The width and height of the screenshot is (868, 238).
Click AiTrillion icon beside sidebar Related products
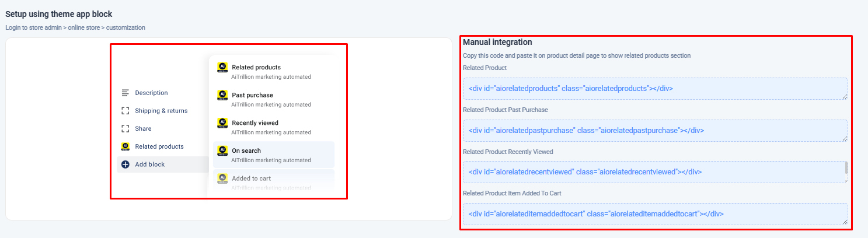(125, 146)
